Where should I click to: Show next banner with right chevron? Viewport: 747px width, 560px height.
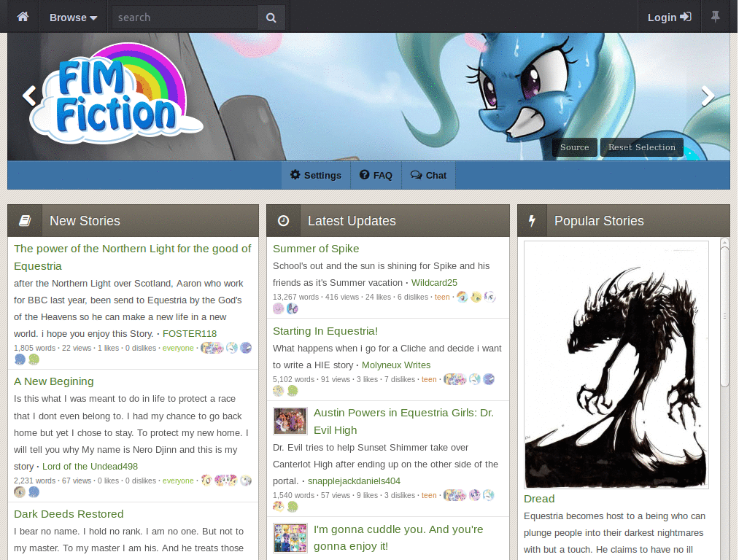pos(708,96)
